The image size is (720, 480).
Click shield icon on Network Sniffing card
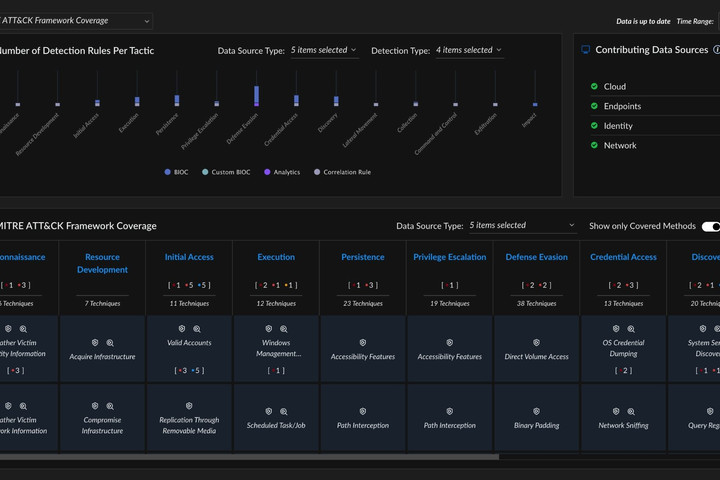tap(616, 412)
